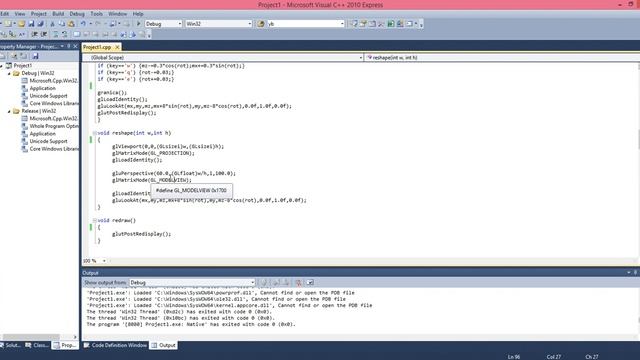
Task: Click the New Project icon in the toolbar
Action: [8, 24]
